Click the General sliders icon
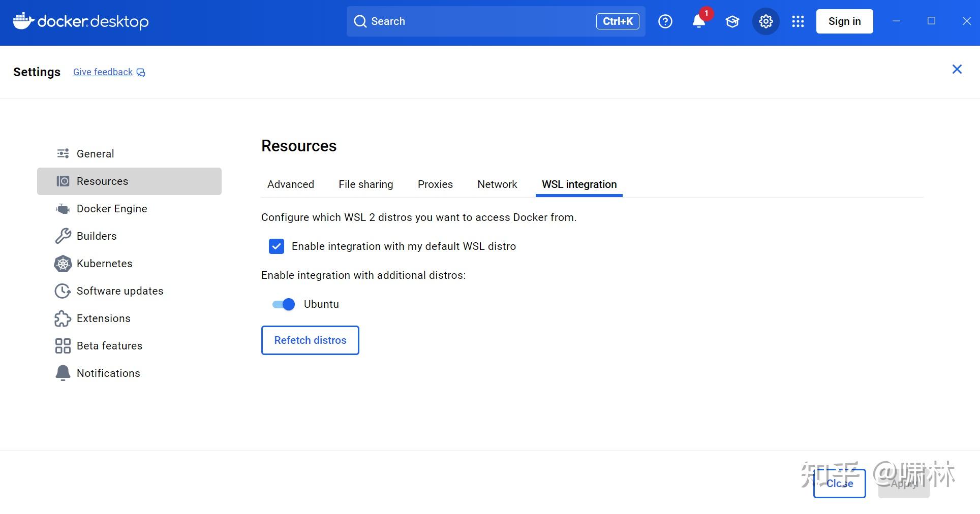Viewport: 980px width, 514px height. 63,153
